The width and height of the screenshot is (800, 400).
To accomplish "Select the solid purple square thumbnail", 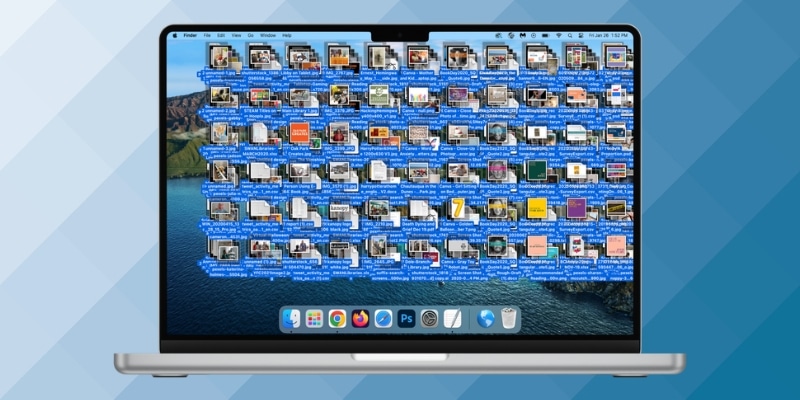I will coord(577,208).
